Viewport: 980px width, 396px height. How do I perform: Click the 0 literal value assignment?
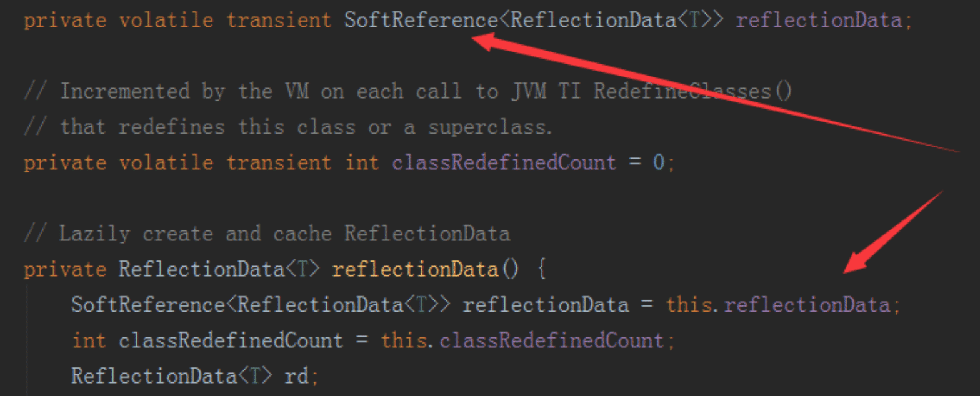pyautogui.click(x=659, y=163)
